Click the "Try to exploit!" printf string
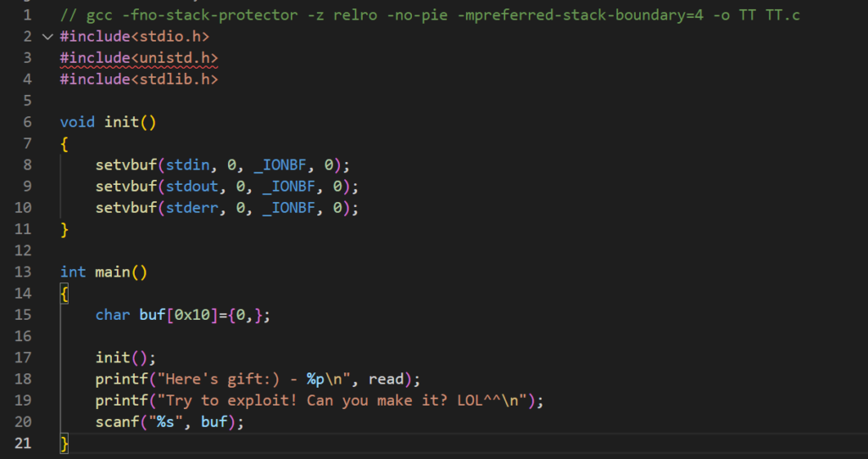 pyautogui.click(x=342, y=400)
